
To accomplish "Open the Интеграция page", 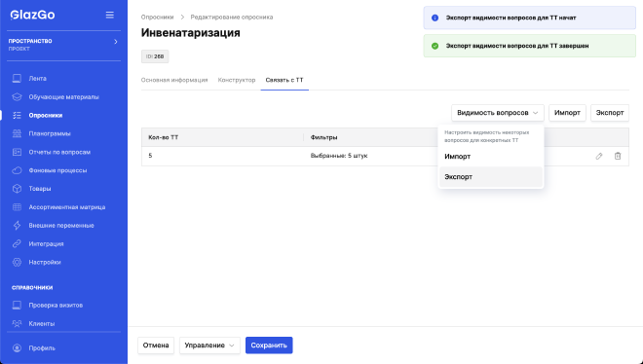I will (x=46, y=244).
